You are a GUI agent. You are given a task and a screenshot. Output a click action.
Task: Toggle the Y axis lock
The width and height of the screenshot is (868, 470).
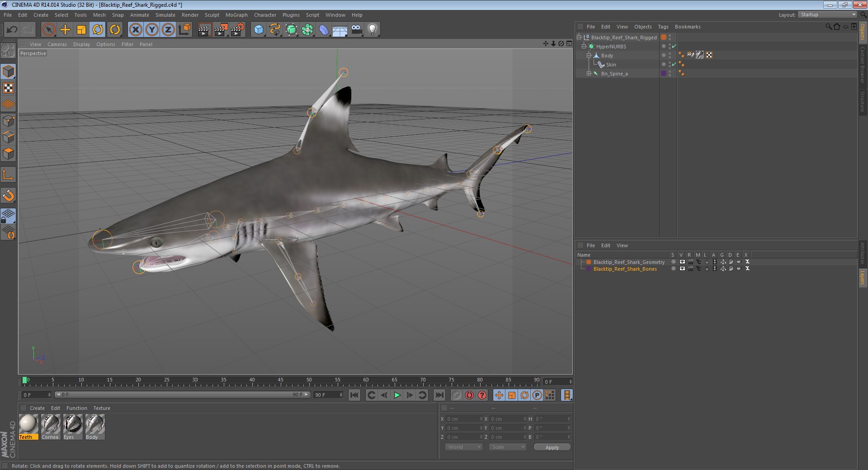pos(152,30)
